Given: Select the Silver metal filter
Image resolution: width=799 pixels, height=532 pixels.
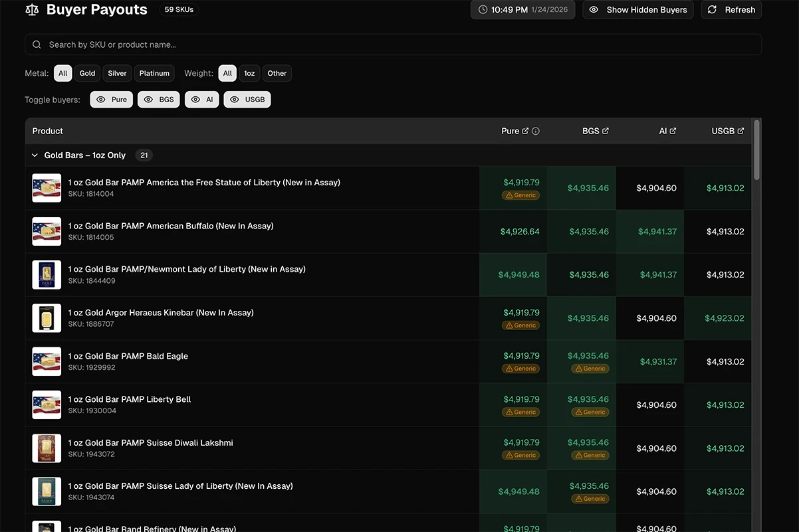Looking at the screenshot, I should (x=116, y=73).
